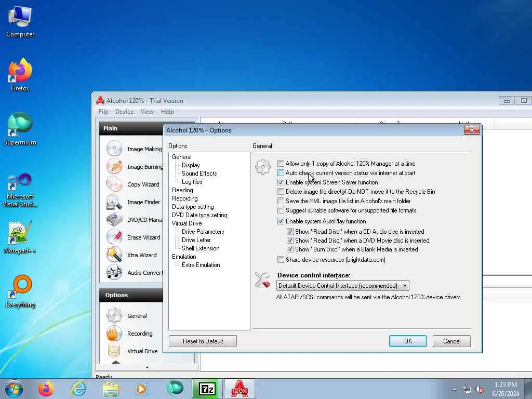The image size is (532, 399).
Task: Select Extra Emulation tree item
Action: coord(201,265)
